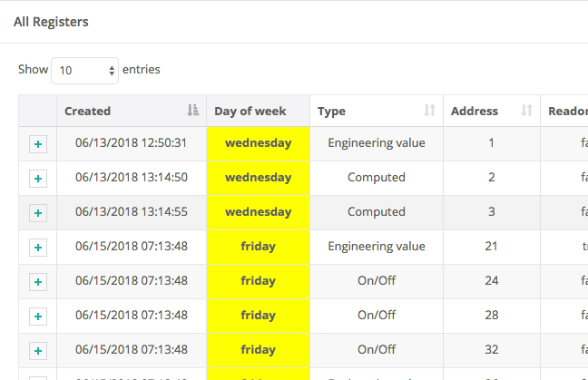Select the created date cell in address 21 row
The height and width of the screenshot is (380, 588).
[x=132, y=246]
